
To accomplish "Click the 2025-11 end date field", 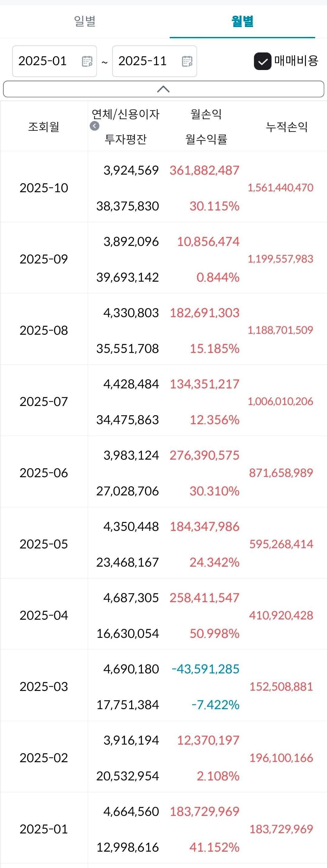I will pos(143,61).
